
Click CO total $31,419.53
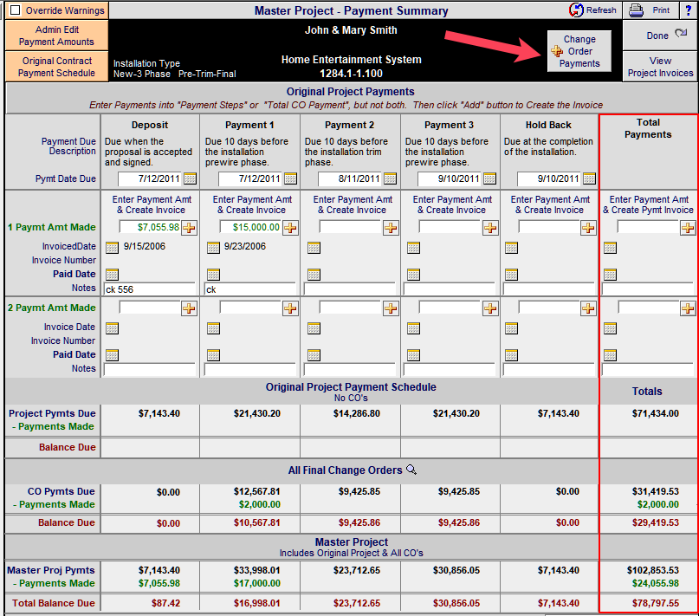656,491
